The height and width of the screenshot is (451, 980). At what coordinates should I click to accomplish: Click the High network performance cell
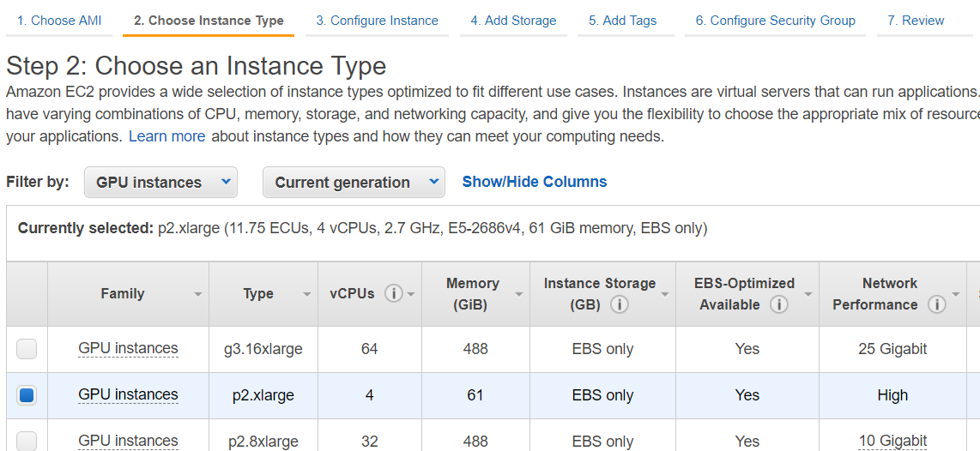892,395
